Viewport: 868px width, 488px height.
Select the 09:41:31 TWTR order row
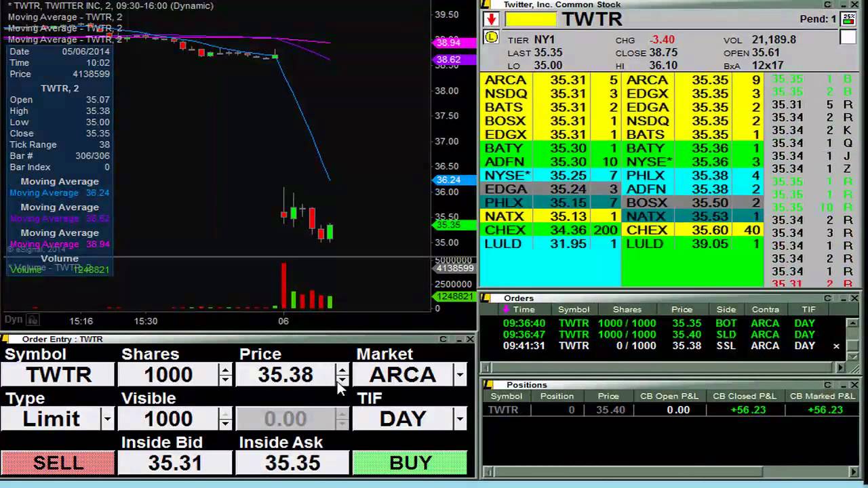pyautogui.click(x=665, y=346)
